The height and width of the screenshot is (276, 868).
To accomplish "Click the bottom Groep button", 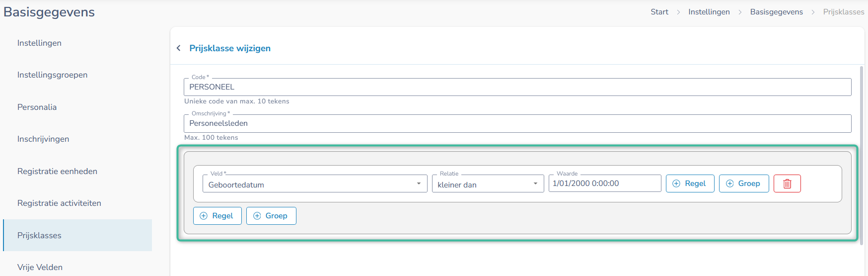I will coord(271,216).
